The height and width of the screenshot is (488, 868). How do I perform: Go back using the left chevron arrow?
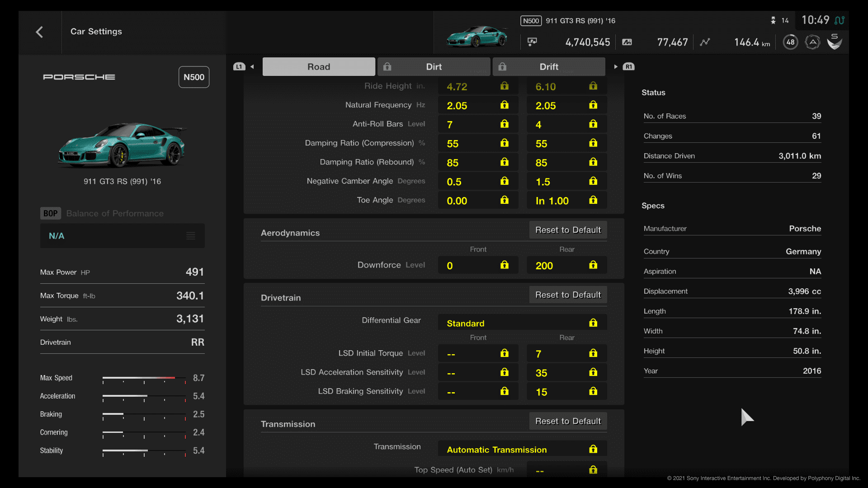coord(39,32)
